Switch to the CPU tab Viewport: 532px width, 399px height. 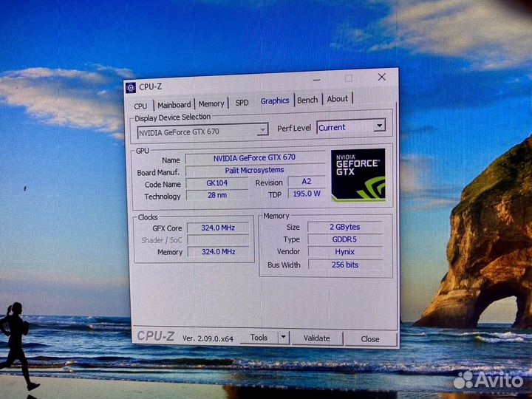[x=140, y=106]
